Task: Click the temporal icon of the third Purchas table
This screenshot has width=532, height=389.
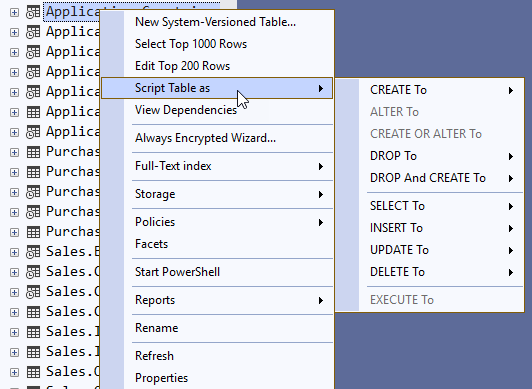Action: tap(33, 192)
